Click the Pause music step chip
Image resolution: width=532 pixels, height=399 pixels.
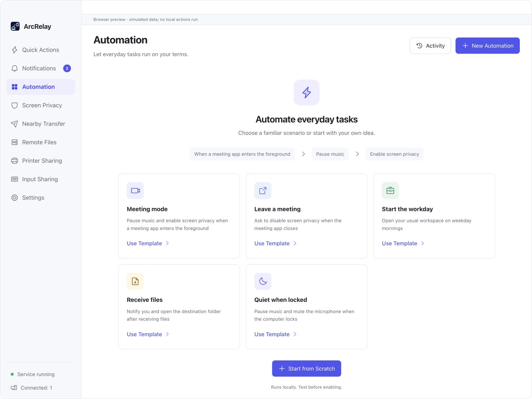pos(330,154)
